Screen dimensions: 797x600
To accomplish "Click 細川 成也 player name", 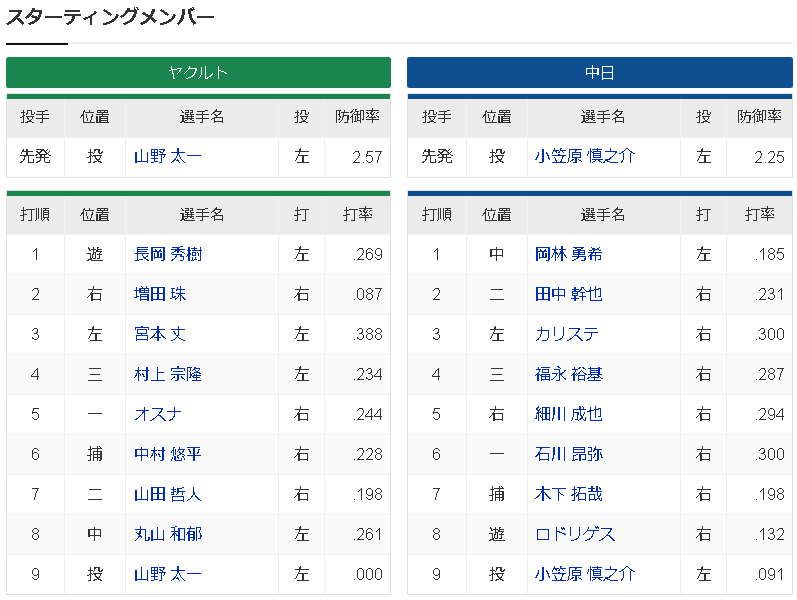I will coord(568,414).
